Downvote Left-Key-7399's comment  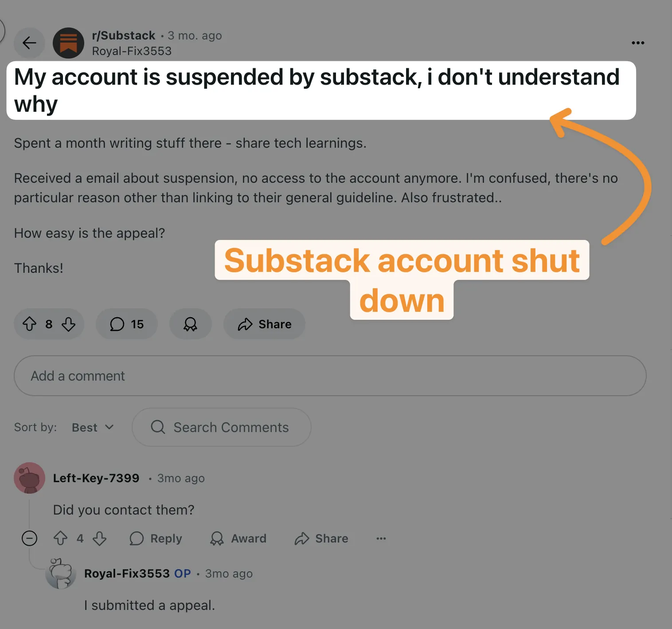[x=100, y=539]
